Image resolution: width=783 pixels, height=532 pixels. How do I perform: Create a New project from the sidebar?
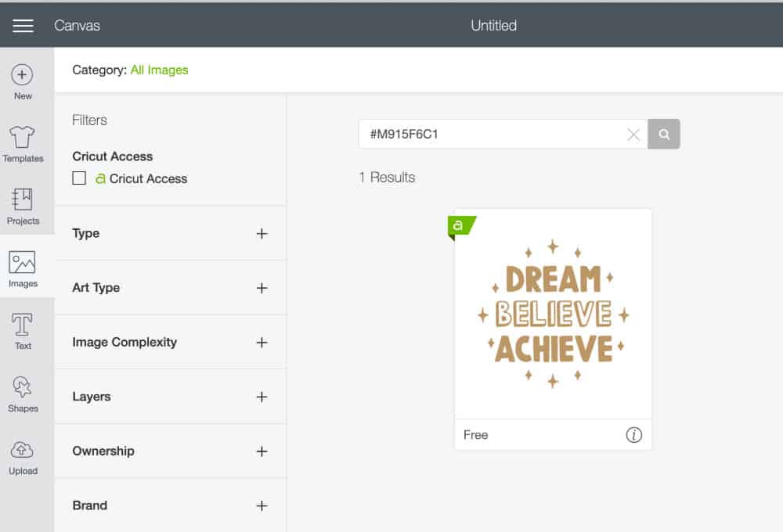point(23,82)
